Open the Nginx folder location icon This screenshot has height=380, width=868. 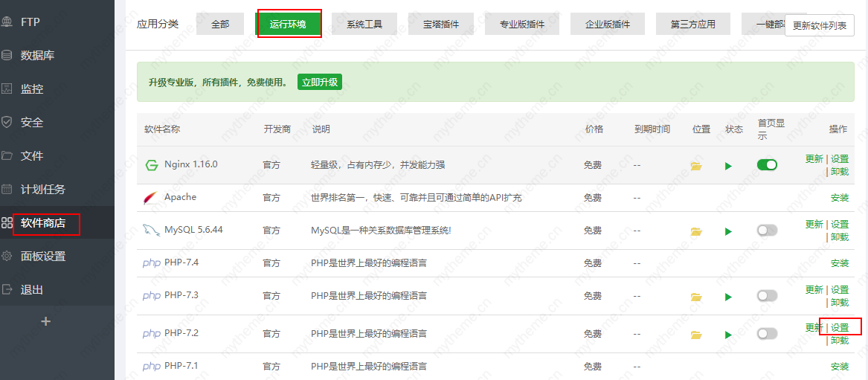(696, 166)
